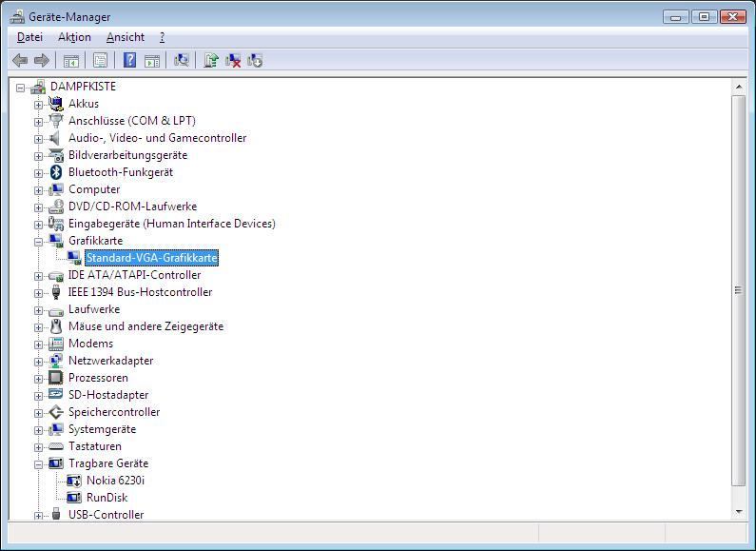Click the Geräte-Manager title bar icon
This screenshot has width=756, height=551.
[17, 17]
